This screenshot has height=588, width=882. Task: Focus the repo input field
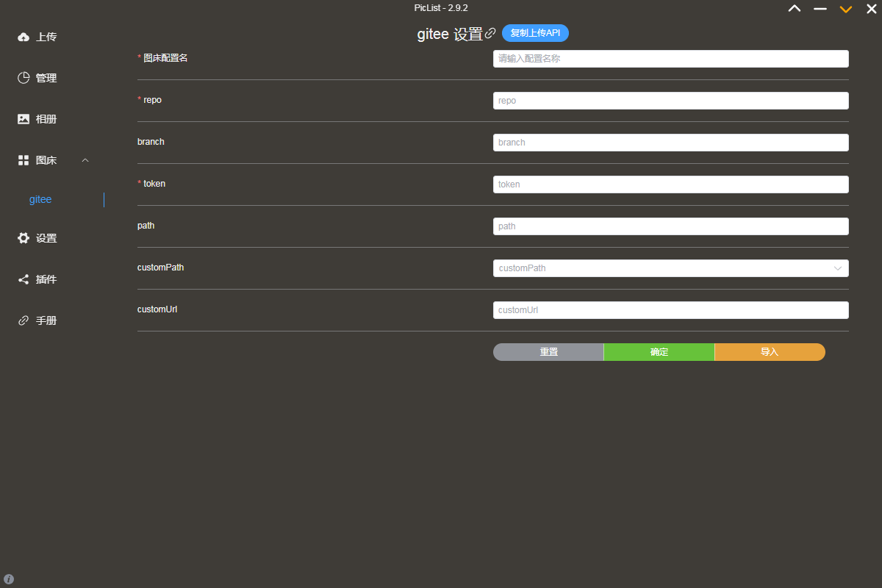(670, 101)
